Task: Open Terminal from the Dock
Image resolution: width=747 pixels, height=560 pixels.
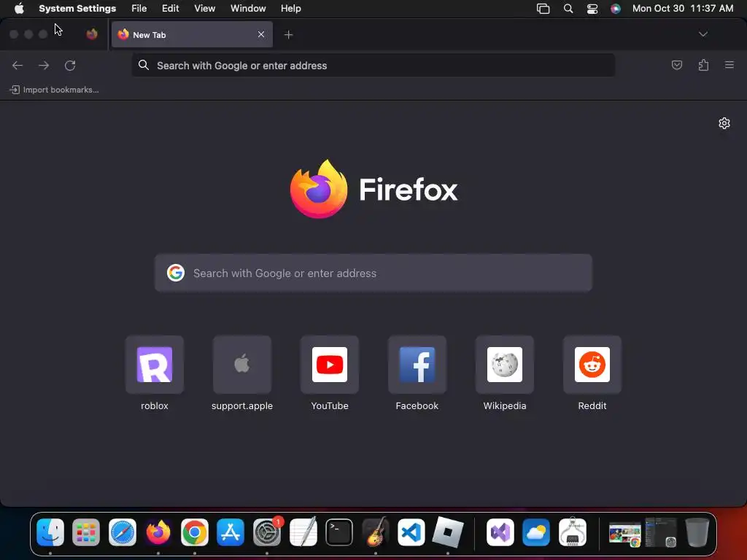Action: pyautogui.click(x=339, y=532)
